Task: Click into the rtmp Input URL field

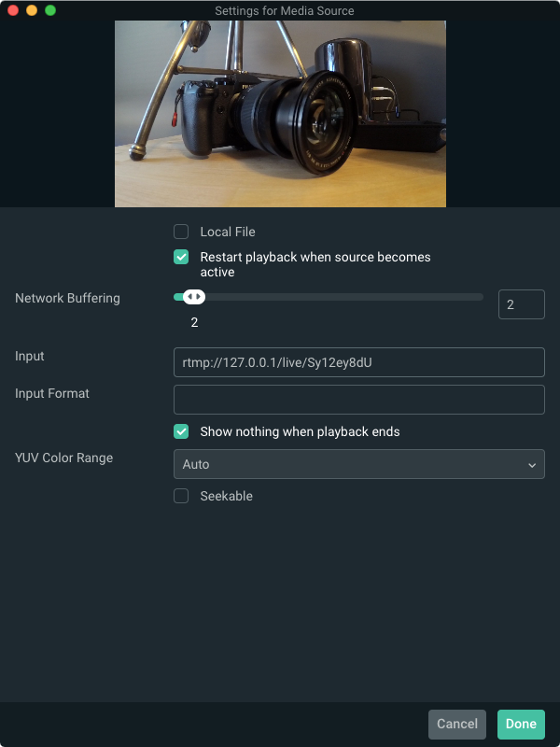Action: click(x=359, y=362)
